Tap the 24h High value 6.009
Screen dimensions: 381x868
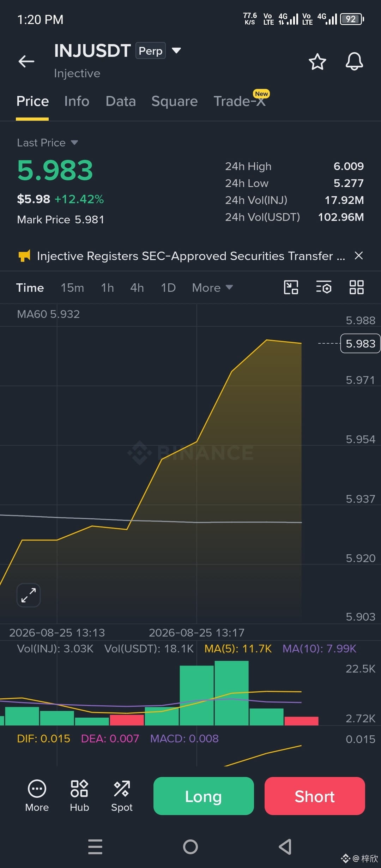pyautogui.click(x=349, y=166)
